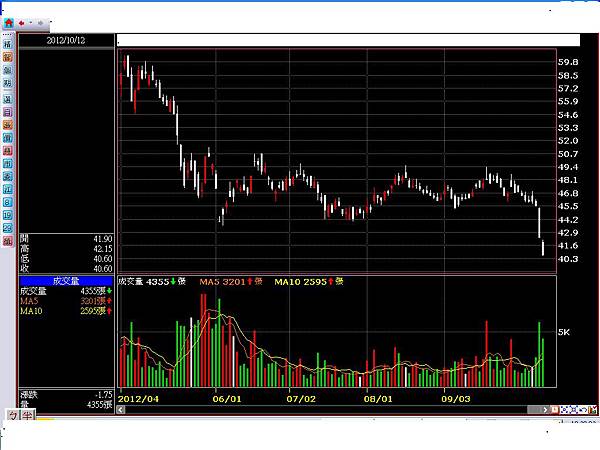Click the red sidebar icon above the 匝-like blue icons
The height and width of the screenshot is (450, 600).
click(x=8, y=150)
